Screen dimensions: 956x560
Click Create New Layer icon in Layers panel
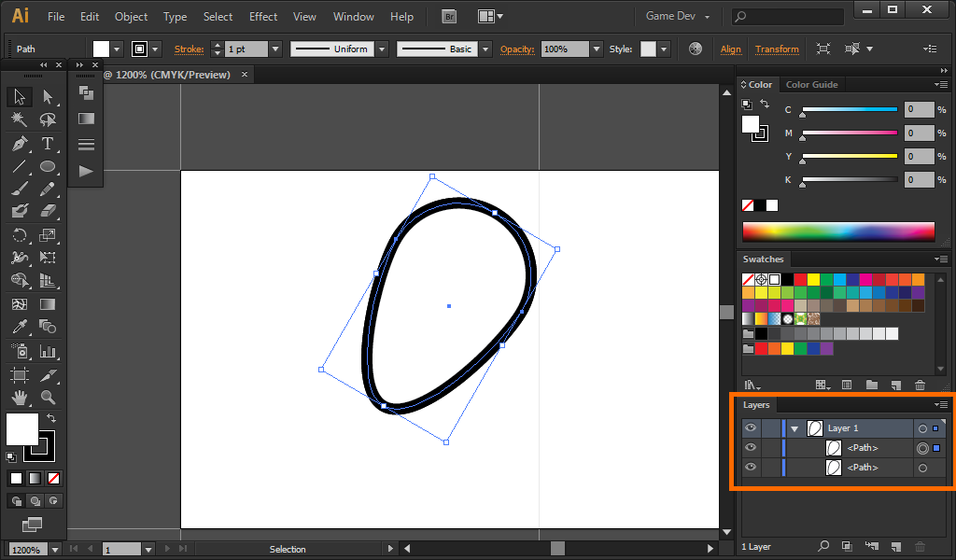pyautogui.click(x=895, y=546)
